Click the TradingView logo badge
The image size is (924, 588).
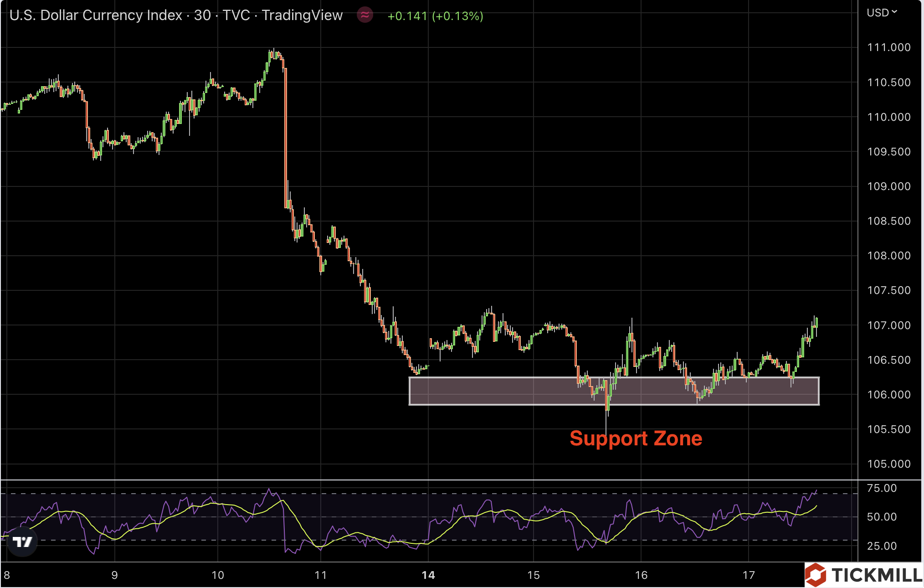click(23, 542)
